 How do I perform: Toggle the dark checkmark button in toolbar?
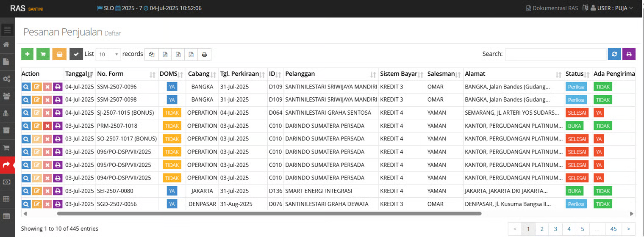pyautogui.click(x=76, y=54)
